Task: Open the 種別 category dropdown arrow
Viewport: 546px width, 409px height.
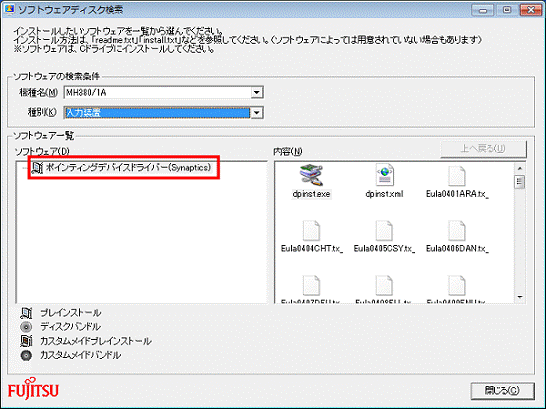Action: 257,113
